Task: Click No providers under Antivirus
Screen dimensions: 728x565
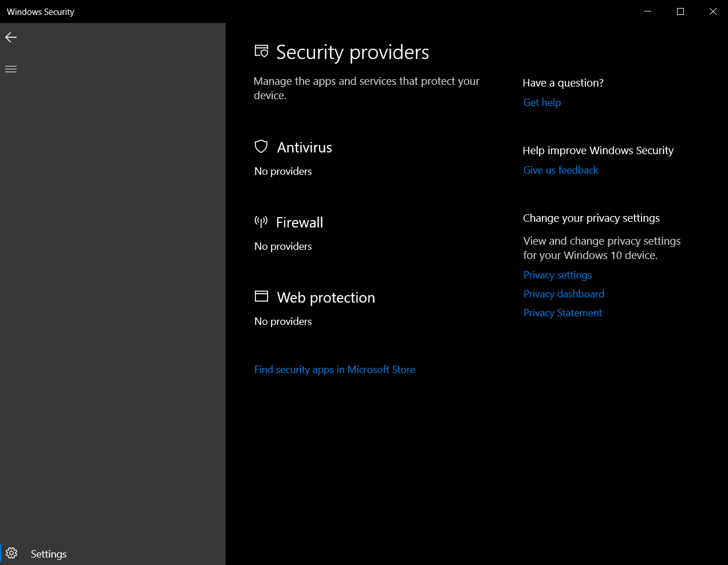Action: click(x=283, y=171)
